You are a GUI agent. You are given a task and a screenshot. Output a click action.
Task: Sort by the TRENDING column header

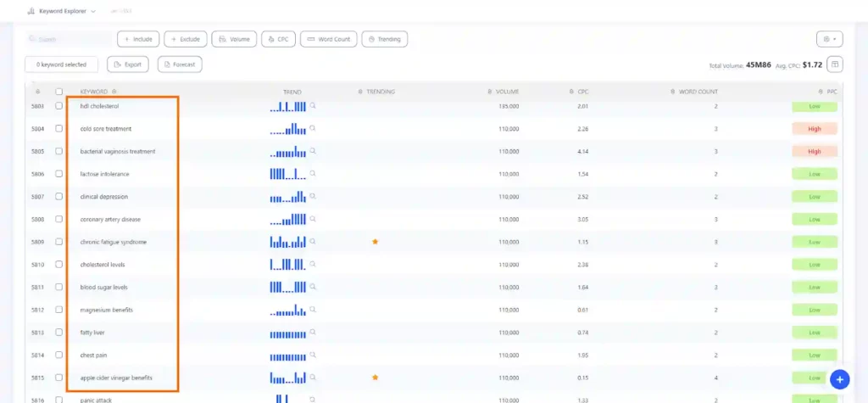377,92
